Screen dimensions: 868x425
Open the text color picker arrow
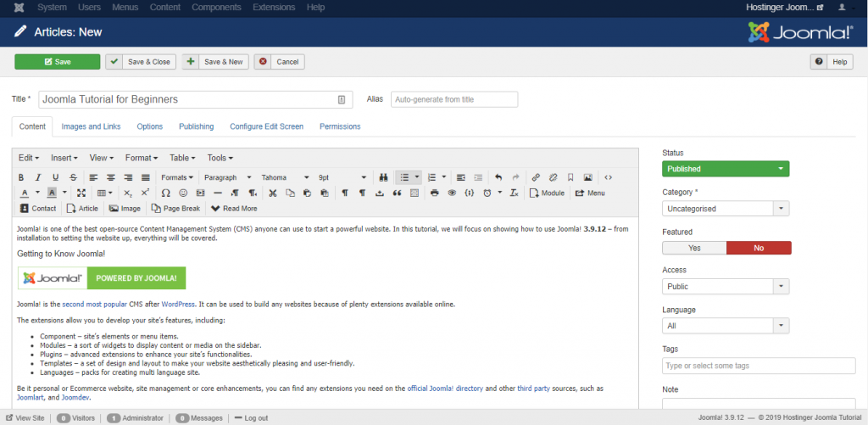37,193
